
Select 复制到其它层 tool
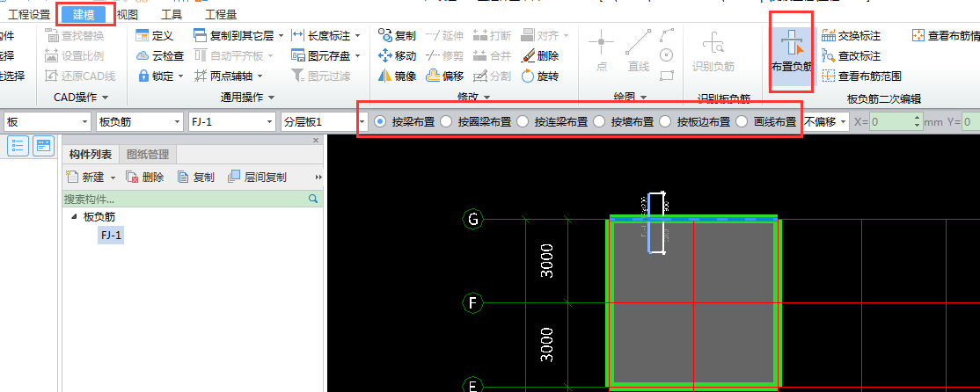[238, 35]
